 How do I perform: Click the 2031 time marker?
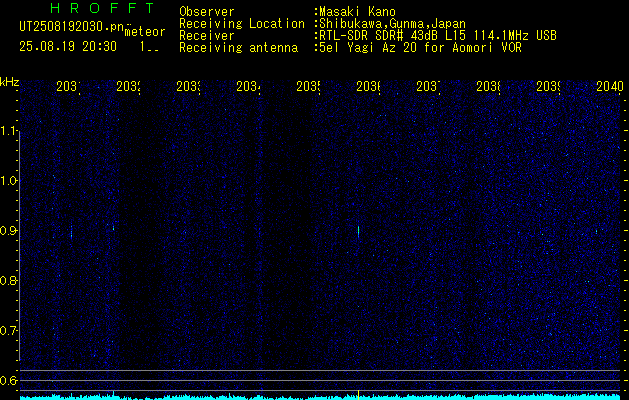pyautogui.click(x=68, y=86)
